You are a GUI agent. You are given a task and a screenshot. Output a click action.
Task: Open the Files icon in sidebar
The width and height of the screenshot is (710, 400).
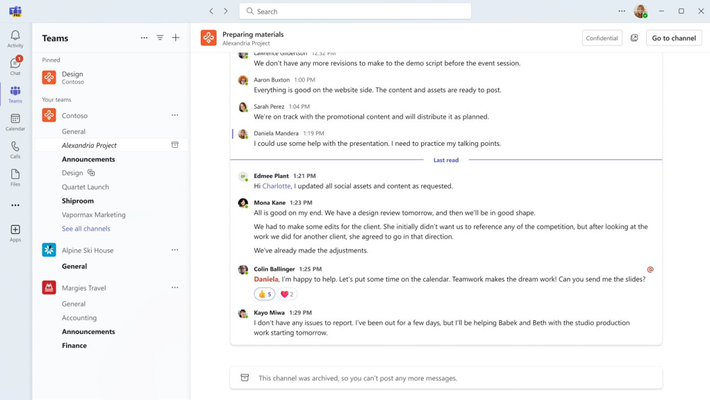15,177
